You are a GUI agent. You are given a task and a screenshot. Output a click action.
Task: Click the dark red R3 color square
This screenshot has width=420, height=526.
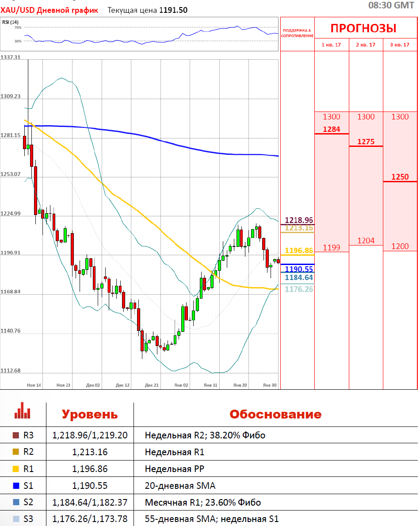coord(16,435)
